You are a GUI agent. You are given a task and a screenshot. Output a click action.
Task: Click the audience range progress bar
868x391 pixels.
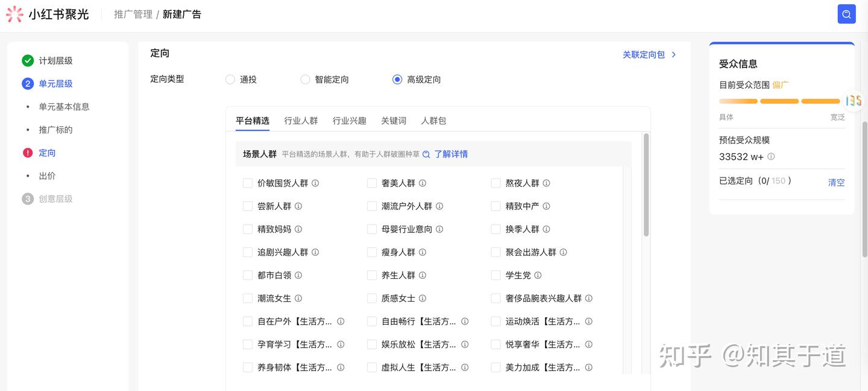tap(779, 101)
